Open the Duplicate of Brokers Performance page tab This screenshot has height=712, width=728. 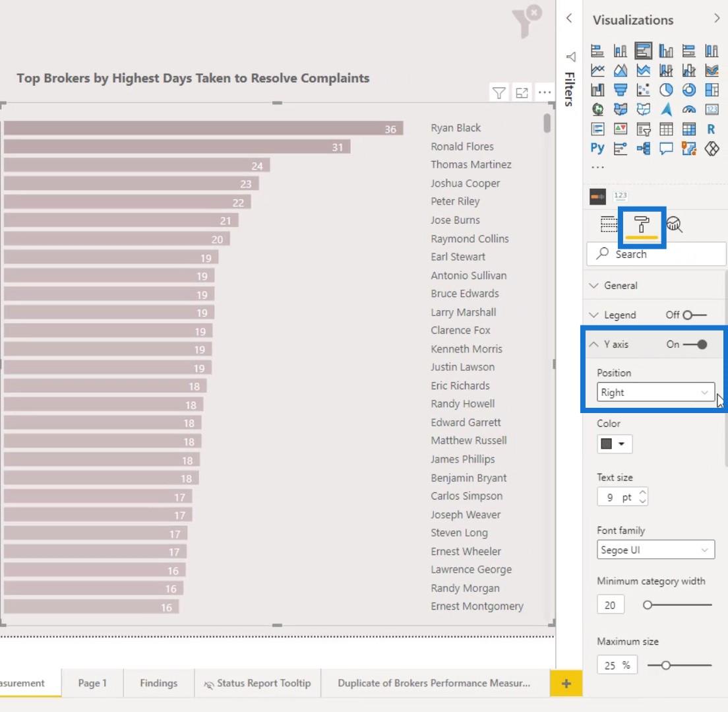435,683
